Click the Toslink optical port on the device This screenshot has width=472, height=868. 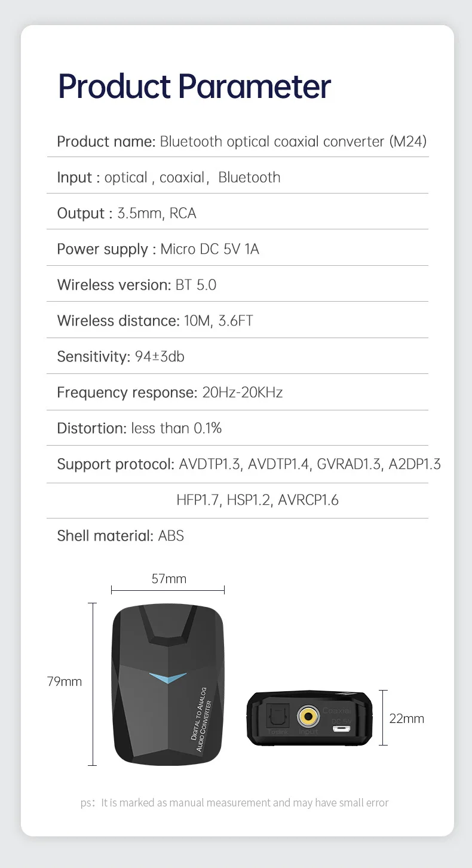[278, 715]
